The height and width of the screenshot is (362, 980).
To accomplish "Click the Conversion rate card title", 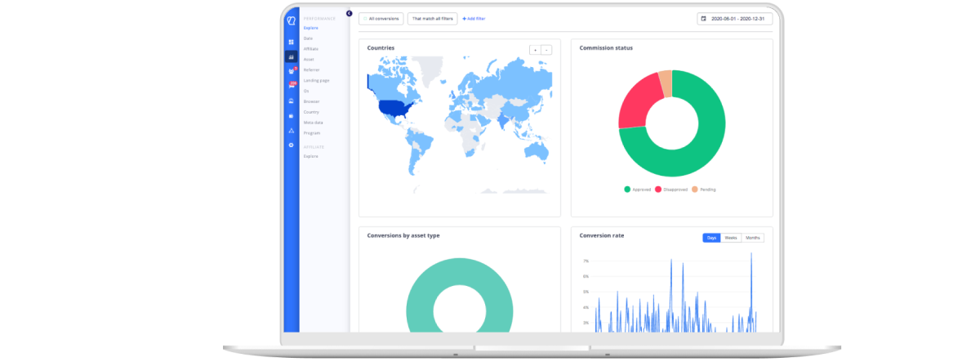I will click(x=602, y=235).
